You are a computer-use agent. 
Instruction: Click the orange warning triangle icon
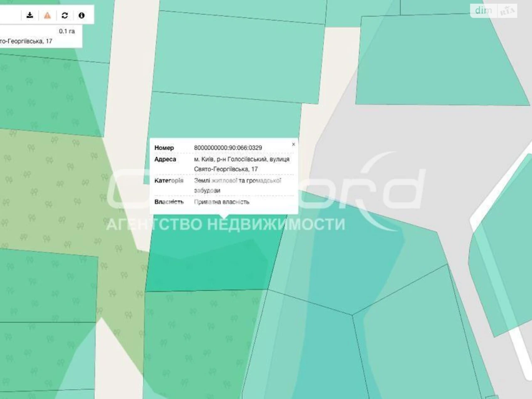point(47,15)
